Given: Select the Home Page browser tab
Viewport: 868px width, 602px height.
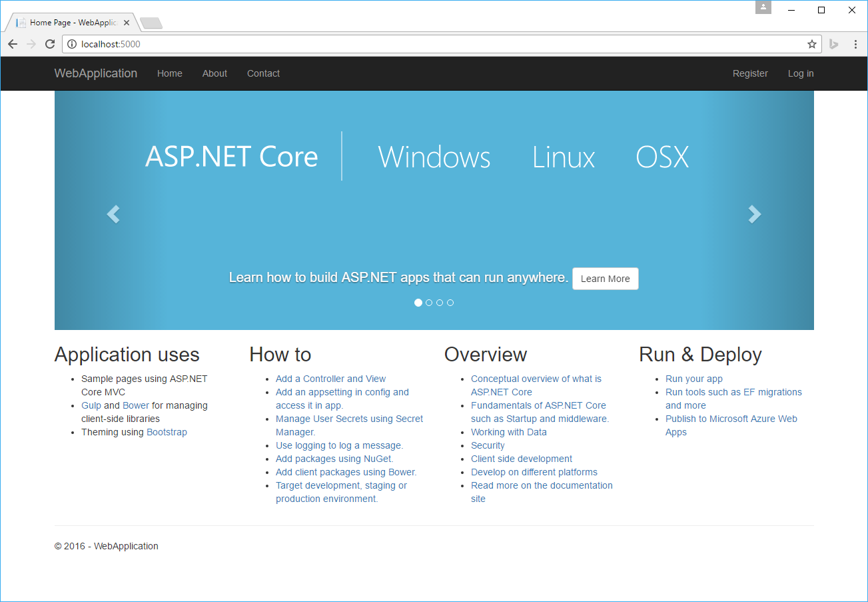Looking at the screenshot, I should [x=72, y=23].
